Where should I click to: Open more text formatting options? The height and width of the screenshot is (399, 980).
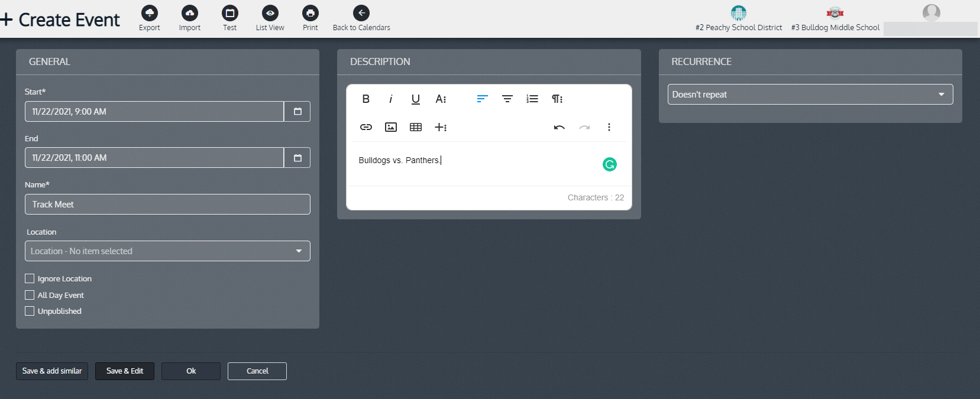441,99
